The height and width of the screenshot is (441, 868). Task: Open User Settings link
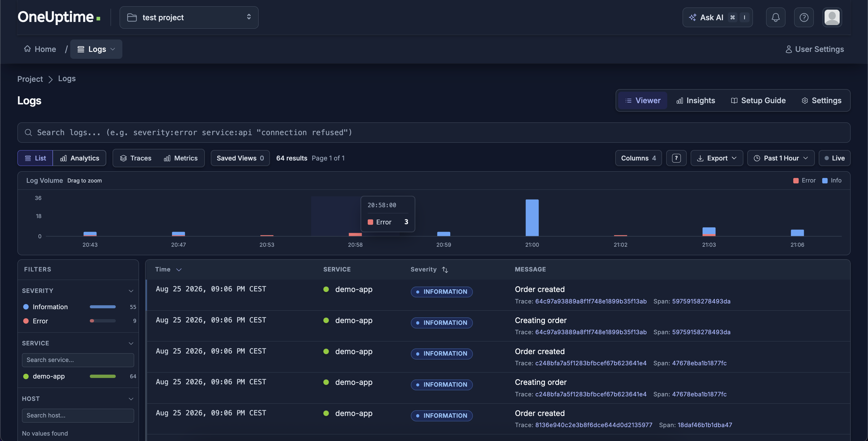point(814,49)
